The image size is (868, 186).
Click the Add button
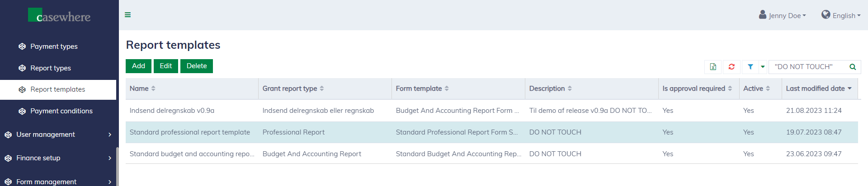pyautogui.click(x=138, y=66)
